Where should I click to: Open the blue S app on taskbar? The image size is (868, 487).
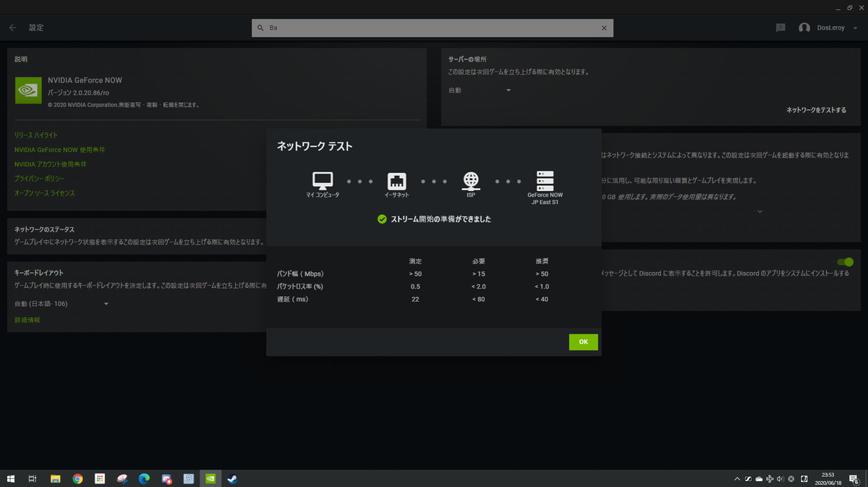(x=189, y=478)
